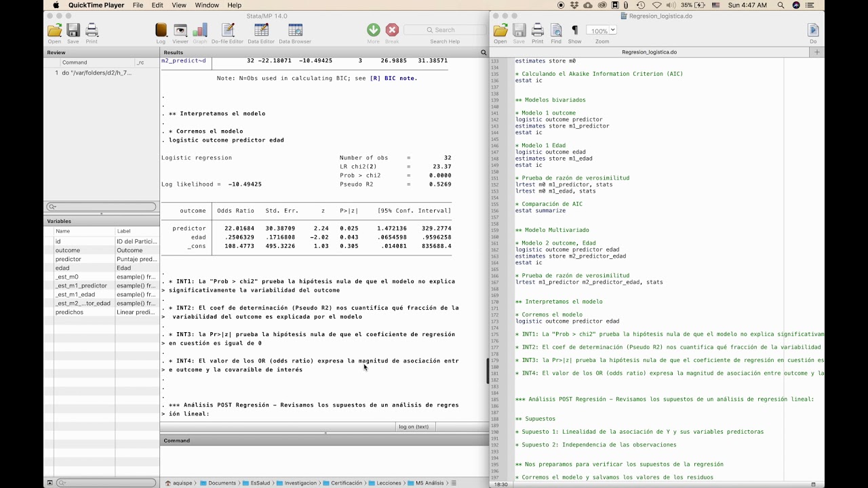Select the edad variable
The width and height of the screenshot is (868, 488).
click(102, 268)
